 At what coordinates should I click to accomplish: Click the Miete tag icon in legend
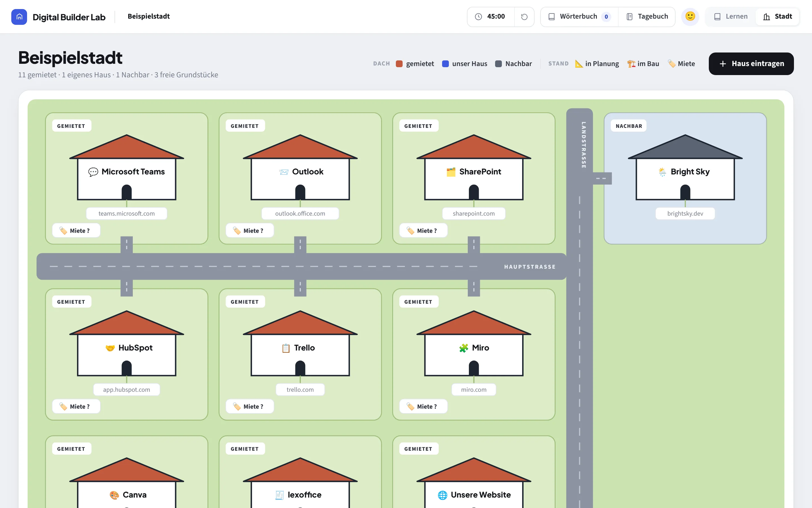point(671,64)
